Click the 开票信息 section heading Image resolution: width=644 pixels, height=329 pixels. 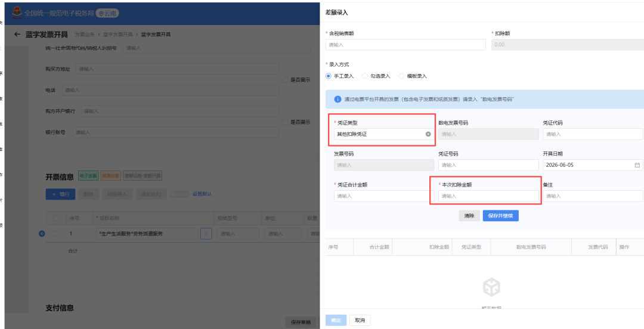coord(60,176)
